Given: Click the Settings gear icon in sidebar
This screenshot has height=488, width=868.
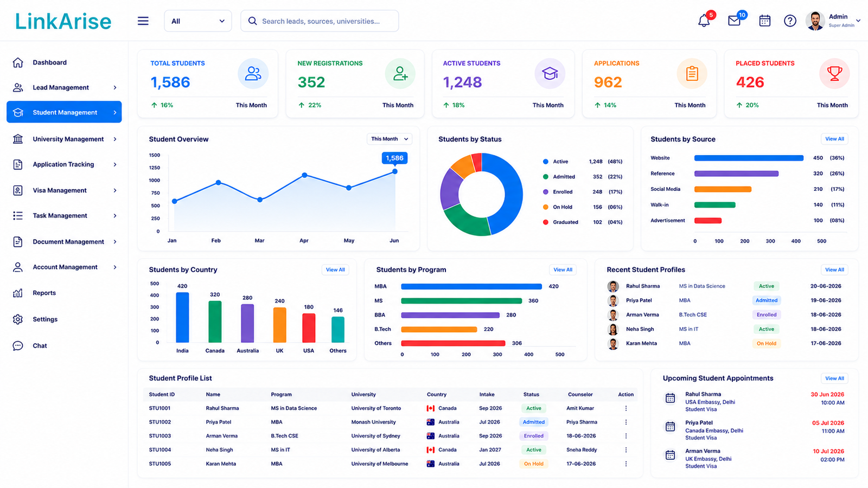Looking at the screenshot, I should point(18,319).
